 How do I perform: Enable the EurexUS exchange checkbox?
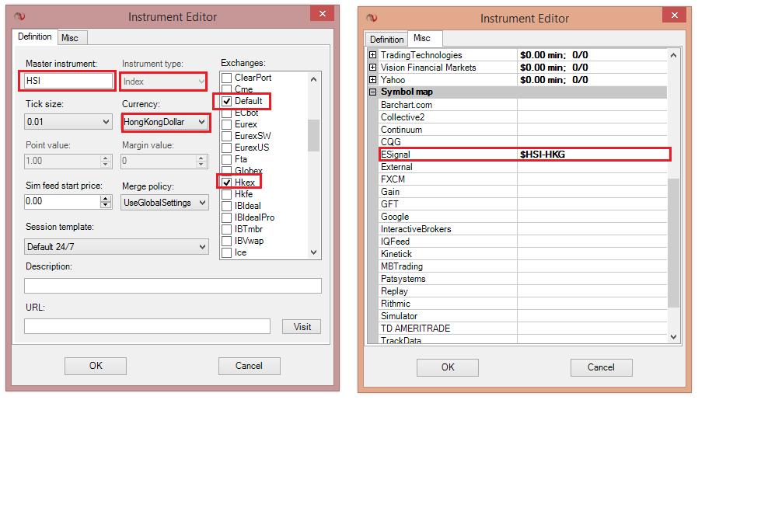click(x=227, y=148)
